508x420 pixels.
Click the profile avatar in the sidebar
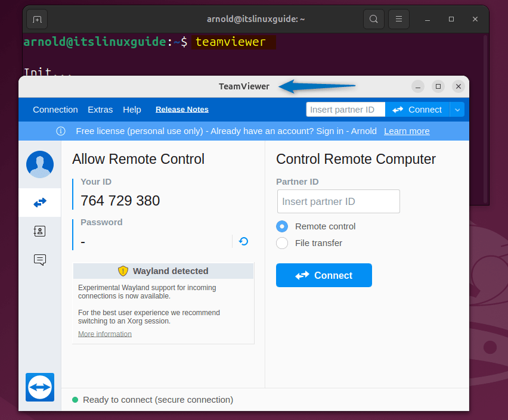click(39, 164)
